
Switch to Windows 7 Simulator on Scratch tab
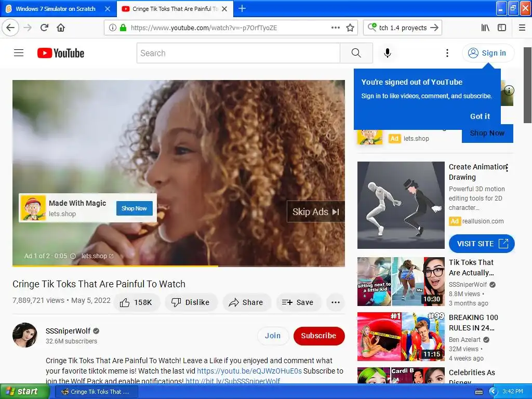tap(55, 9)
